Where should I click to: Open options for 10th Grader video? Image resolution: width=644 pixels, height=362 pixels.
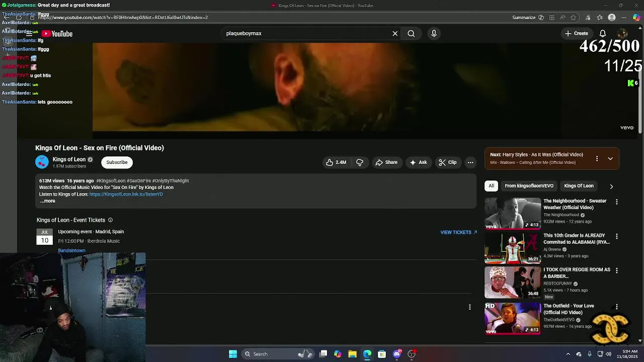[617, 236]
